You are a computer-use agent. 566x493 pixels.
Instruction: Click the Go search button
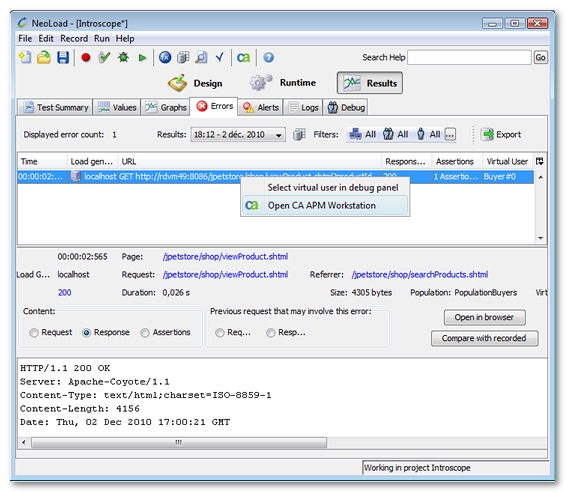540,57
